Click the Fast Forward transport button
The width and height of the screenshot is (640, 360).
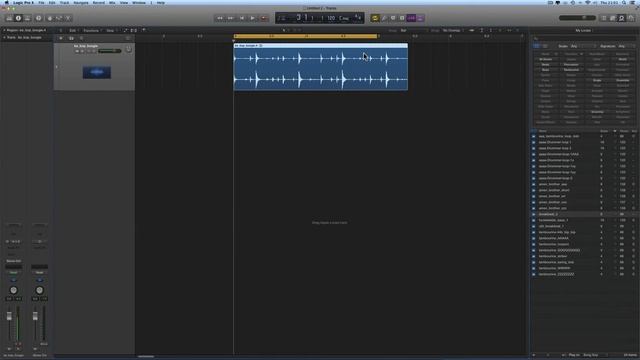[x=231, y=18]
